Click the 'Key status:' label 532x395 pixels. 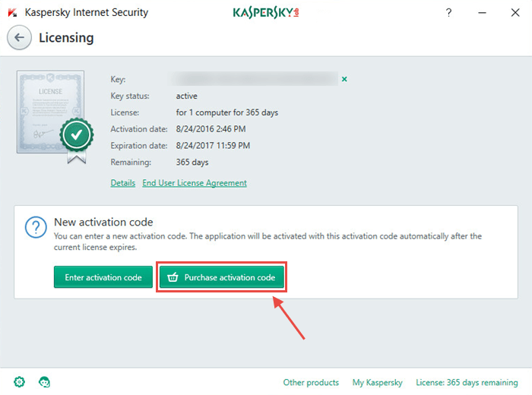click(130, 96)
